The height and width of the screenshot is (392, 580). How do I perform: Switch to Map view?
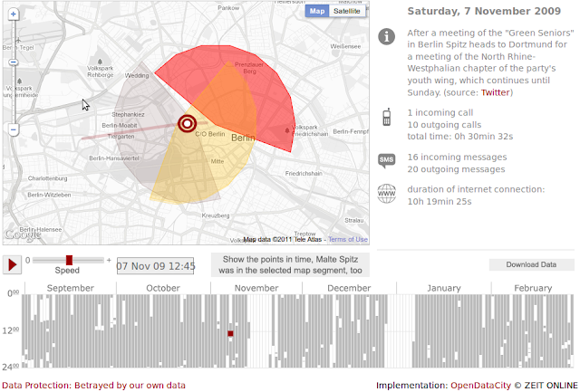coord(317,11)
